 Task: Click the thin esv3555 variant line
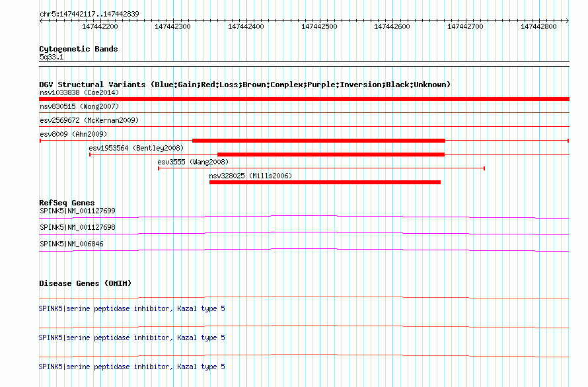(x=321, y=168)
